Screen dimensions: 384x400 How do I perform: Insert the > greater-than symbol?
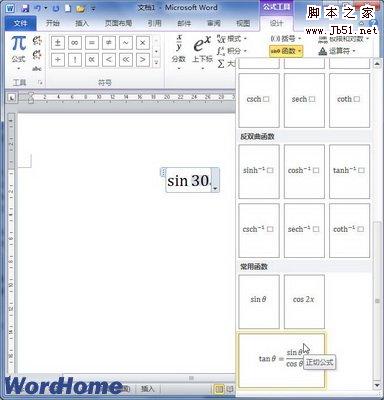click(x=143, y=60)
